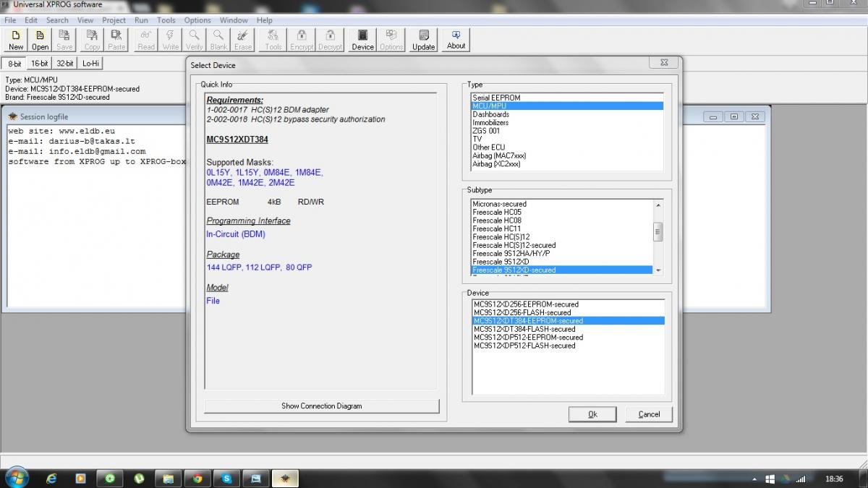Click the Verify toolbar icon

pos(195,40)
